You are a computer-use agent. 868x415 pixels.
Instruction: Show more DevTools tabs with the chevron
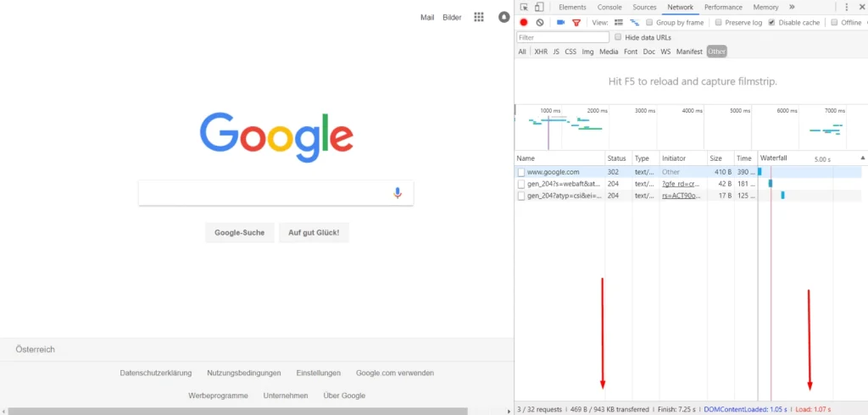793,7
